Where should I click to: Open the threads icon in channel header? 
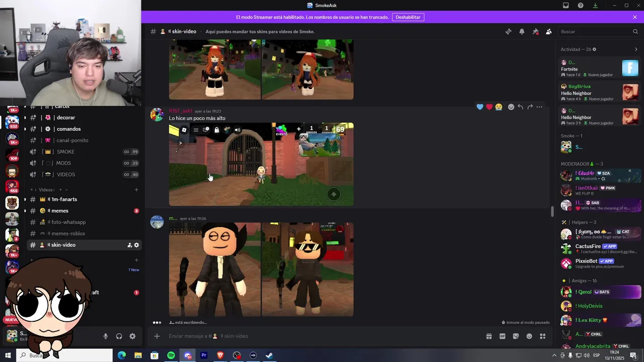(x=508, y=31)
